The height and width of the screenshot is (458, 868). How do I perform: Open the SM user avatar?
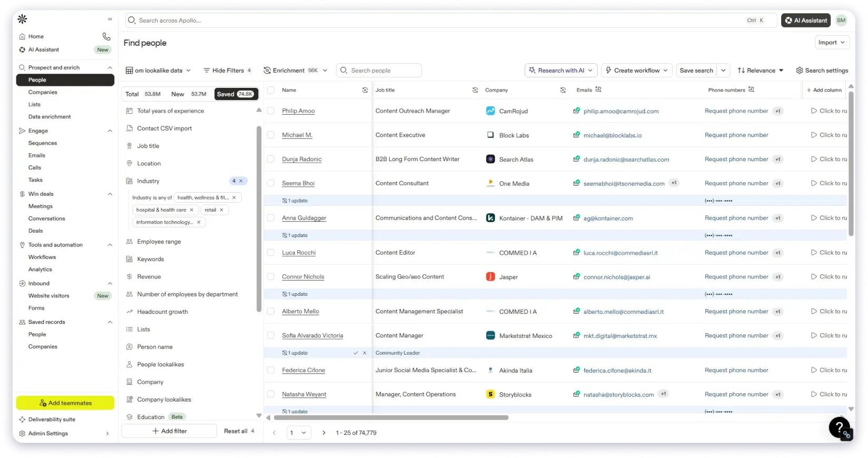pyautogui.click(x=841, y=20)
